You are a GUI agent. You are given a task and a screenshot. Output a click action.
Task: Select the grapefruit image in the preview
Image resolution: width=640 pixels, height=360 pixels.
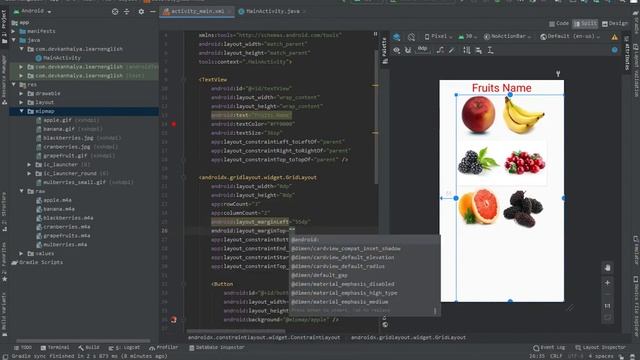(x=479, y=206)
